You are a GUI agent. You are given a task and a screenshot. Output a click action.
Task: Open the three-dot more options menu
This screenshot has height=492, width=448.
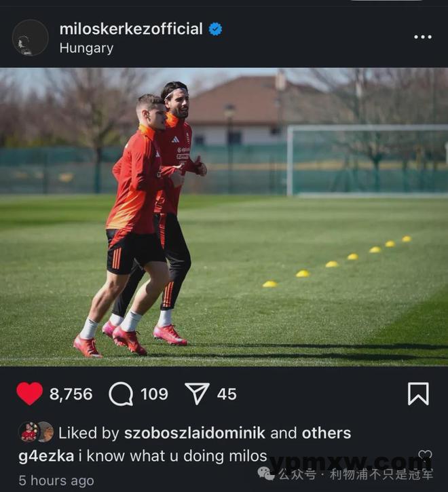click(423, 37)
